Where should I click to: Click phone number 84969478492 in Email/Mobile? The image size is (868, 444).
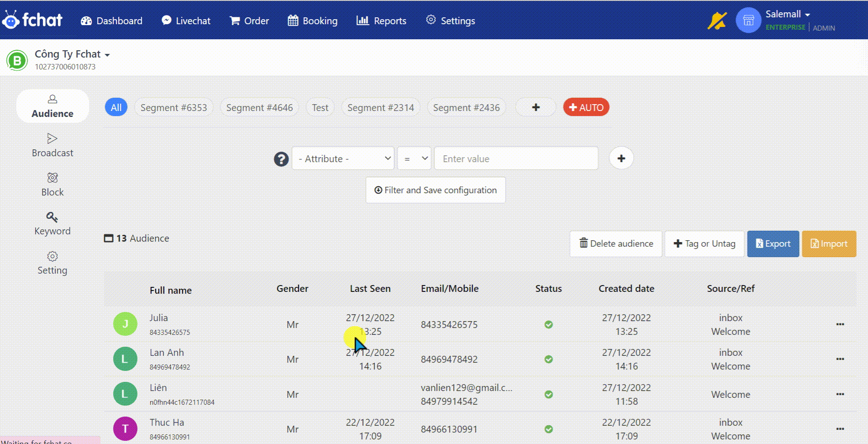click(x=449, y=359)
